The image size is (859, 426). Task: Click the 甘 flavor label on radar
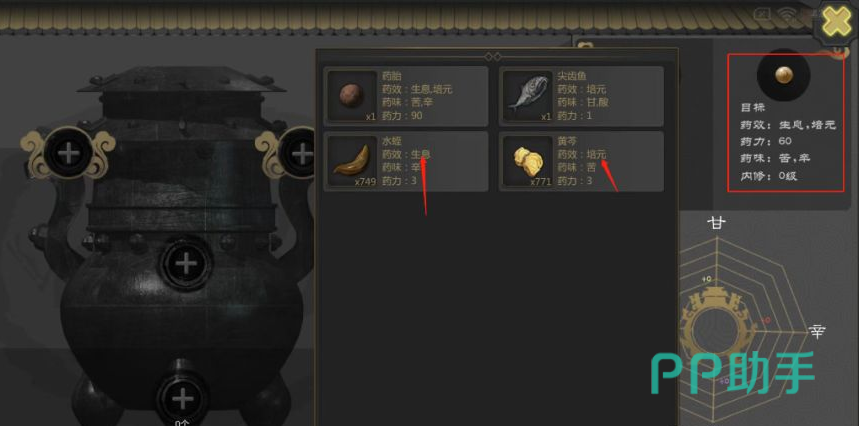(716, 222)
